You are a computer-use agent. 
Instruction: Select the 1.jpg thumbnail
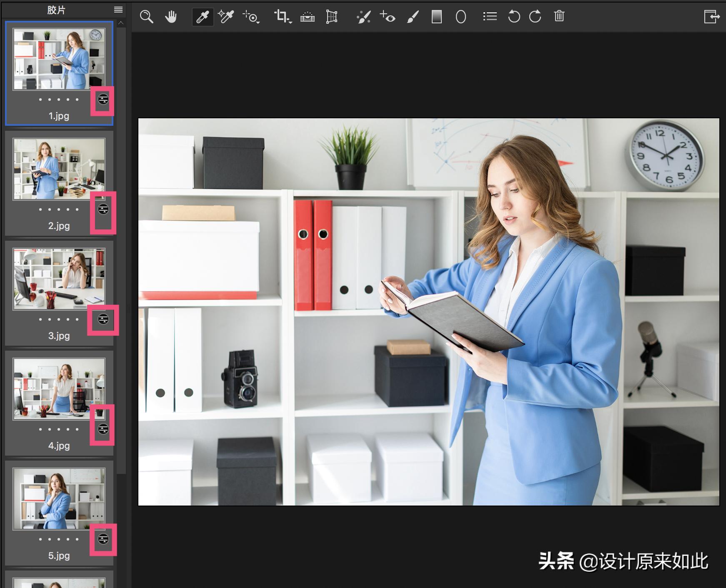(59, 59)
